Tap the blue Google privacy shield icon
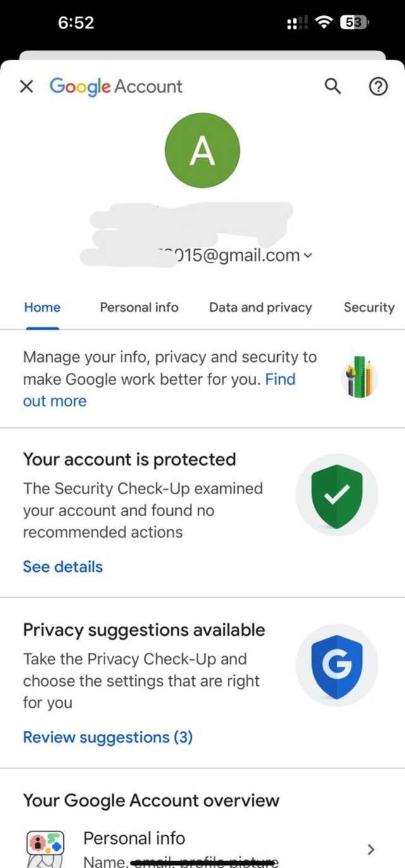The image size is (405, 868). point(337,666)
